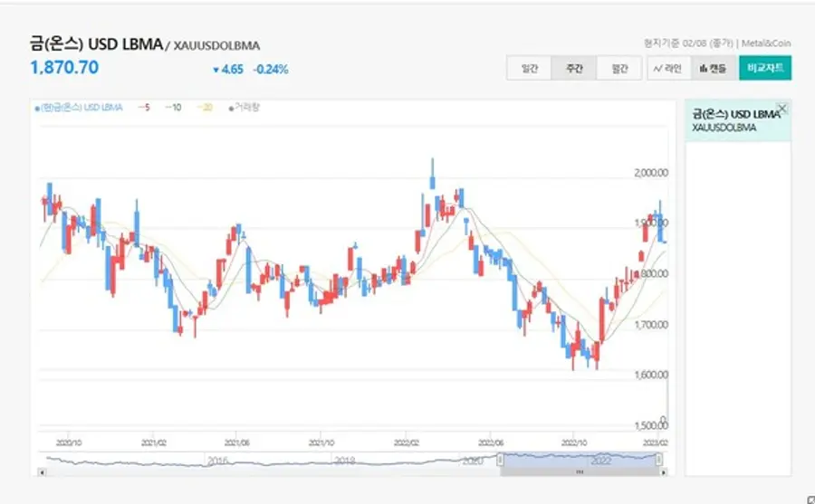Toggle the 5-period moving average legend

144,107
